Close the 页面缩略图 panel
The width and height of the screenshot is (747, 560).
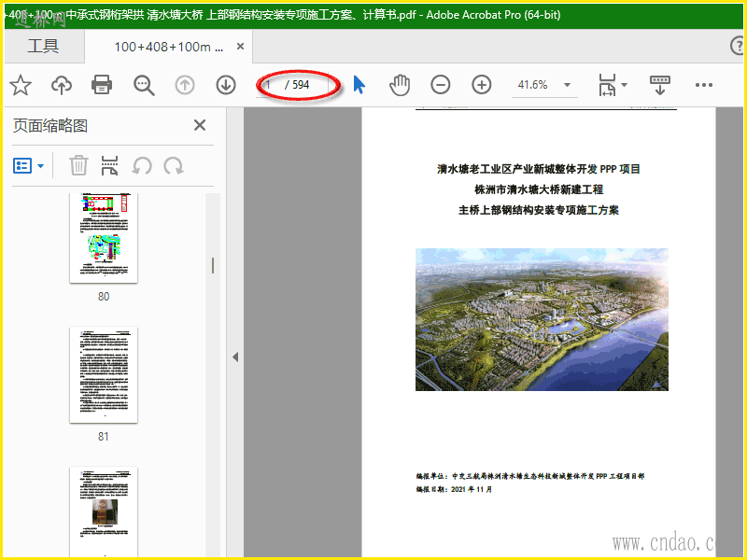(199, 126)
